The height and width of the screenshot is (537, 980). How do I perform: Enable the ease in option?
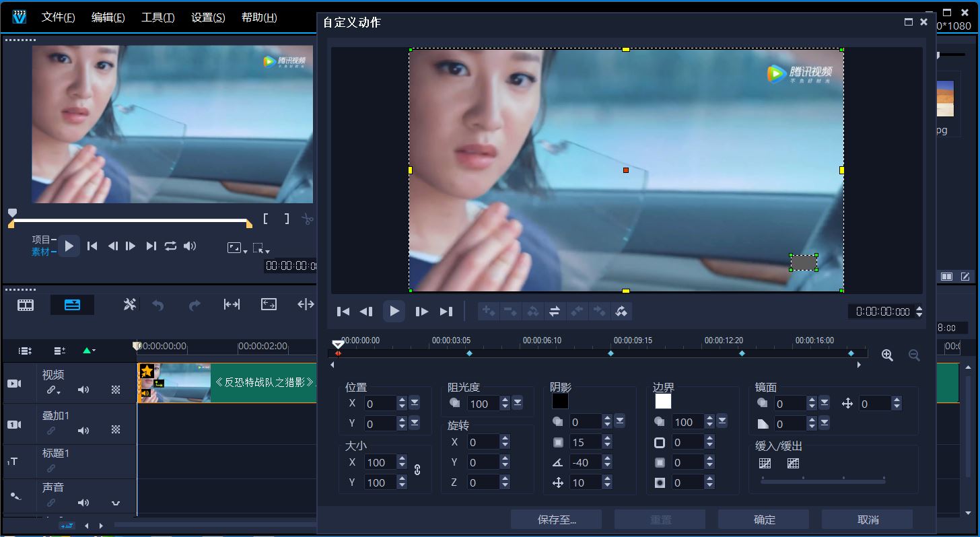[765, 463]
